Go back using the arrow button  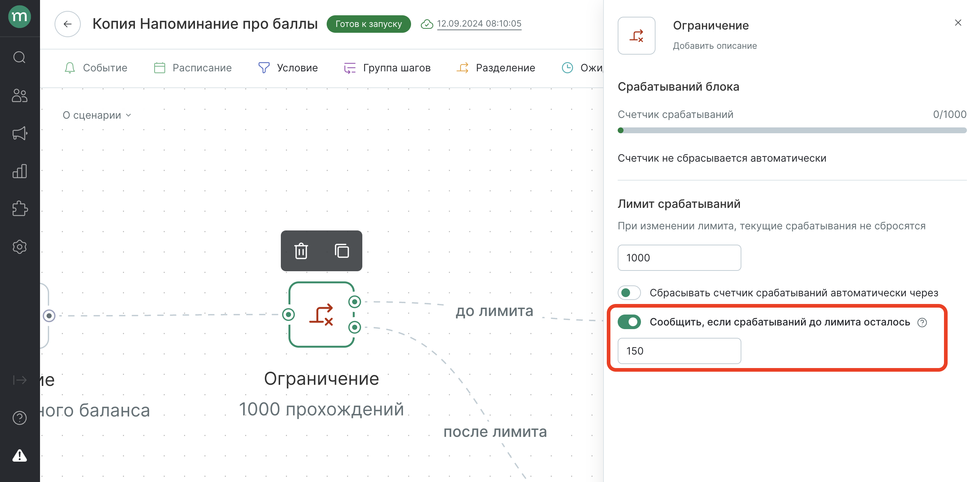(x=67, y=24)
